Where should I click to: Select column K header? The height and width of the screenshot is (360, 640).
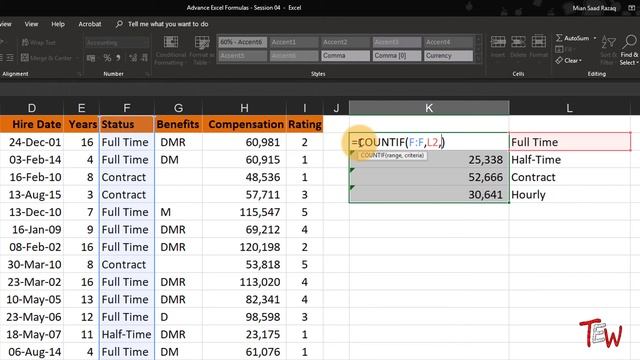point(429,108)
